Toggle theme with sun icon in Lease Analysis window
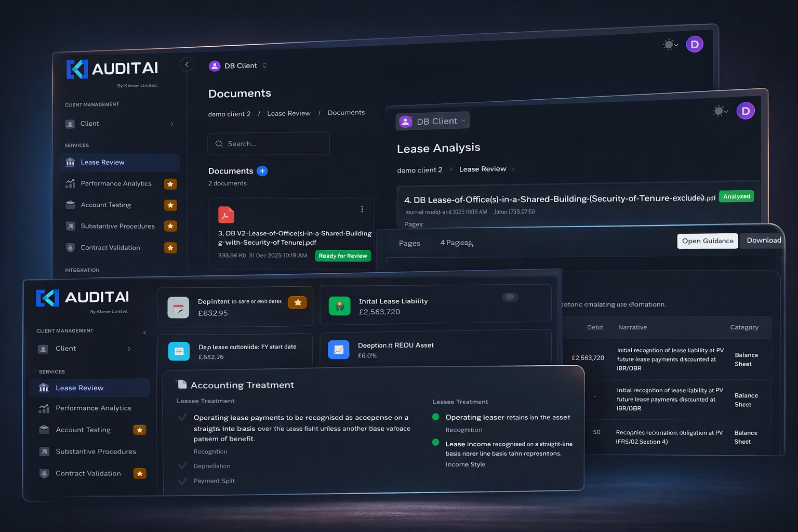798x532 pixels. pyautogui.click(x=719, y=111)
